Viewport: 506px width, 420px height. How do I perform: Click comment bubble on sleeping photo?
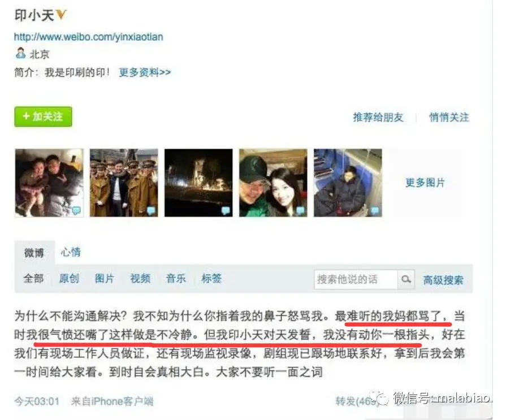click(375, 211)
